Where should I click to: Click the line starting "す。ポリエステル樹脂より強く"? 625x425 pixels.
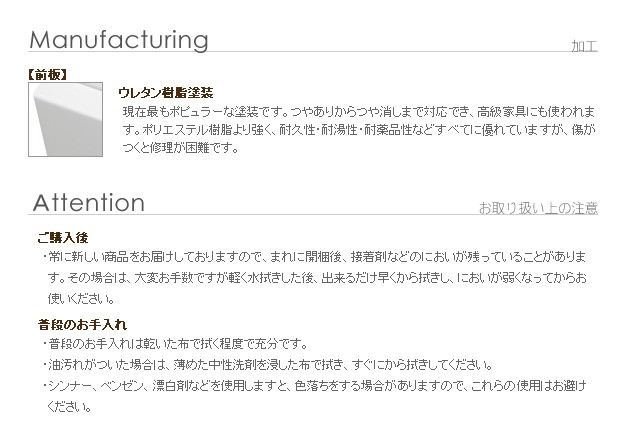(x=359, y=130)
